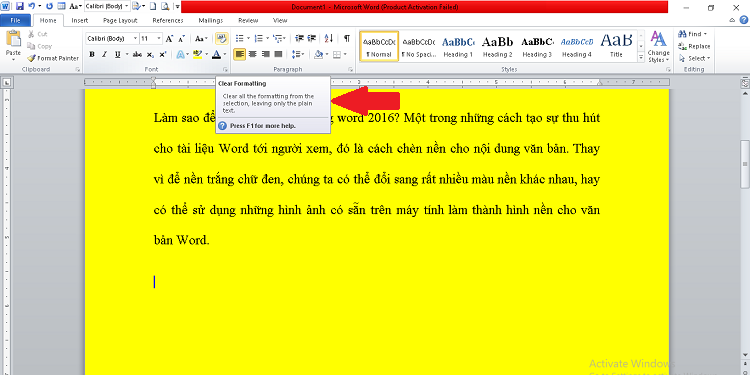Switch to the Page Layout tab

(120, 21)
